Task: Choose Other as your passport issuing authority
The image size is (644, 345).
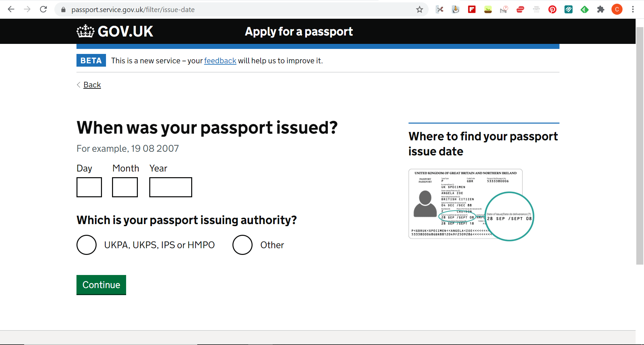Action: 243,245
